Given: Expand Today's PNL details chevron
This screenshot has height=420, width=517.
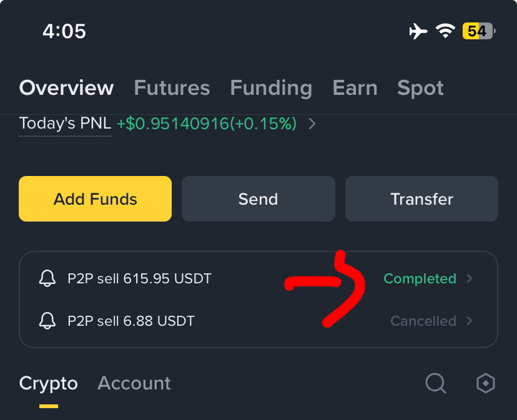Looking at the screenshot, I should (x=312, y=124).
